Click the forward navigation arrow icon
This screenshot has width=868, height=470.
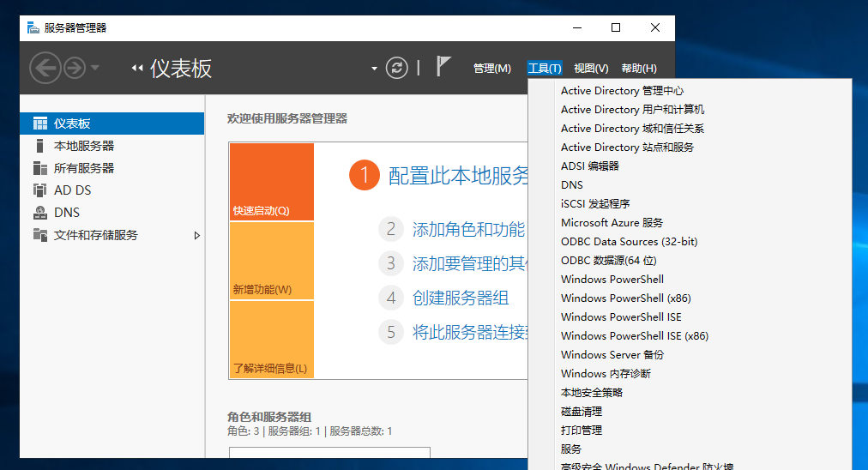click(75, 68)
